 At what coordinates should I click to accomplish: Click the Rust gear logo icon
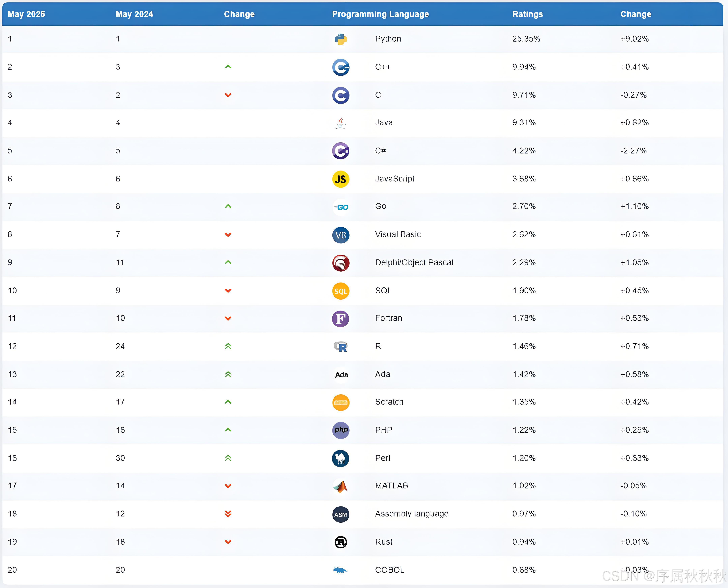341,542
